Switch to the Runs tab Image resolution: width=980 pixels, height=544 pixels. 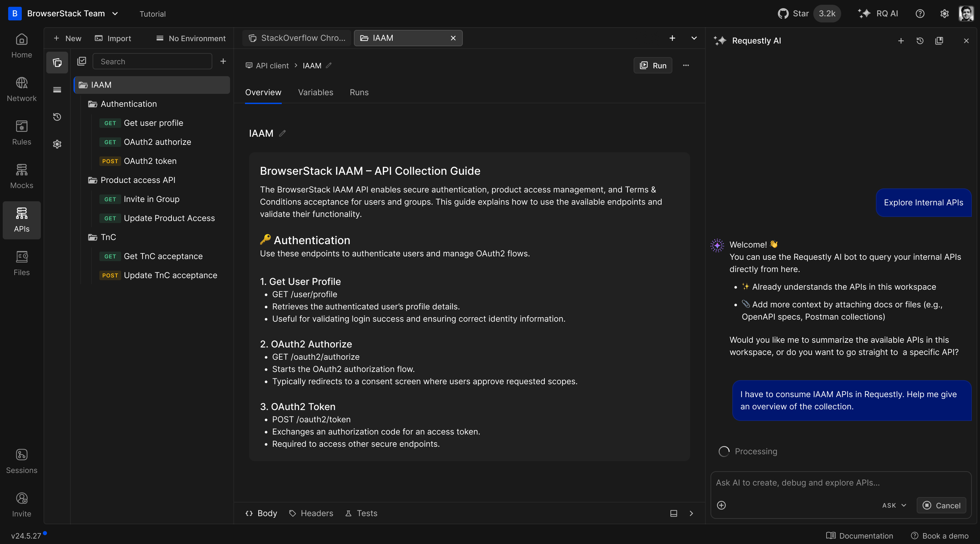pos(359,92)
